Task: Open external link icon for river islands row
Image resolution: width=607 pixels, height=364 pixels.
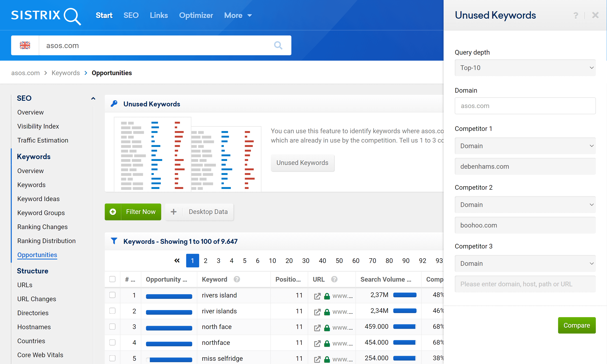Action: pos(317,312)
